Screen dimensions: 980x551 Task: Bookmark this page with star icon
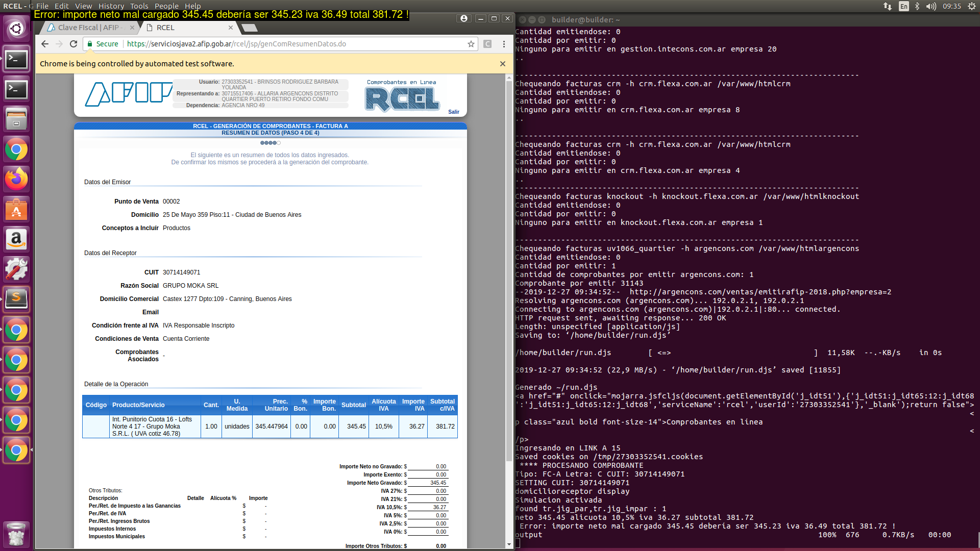(x=471, y=44)
